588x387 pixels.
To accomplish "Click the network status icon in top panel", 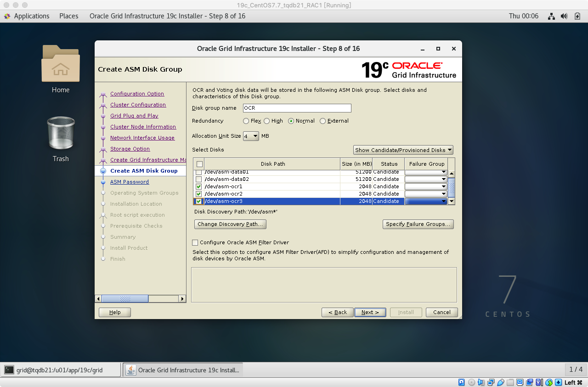I will point(551,16).
